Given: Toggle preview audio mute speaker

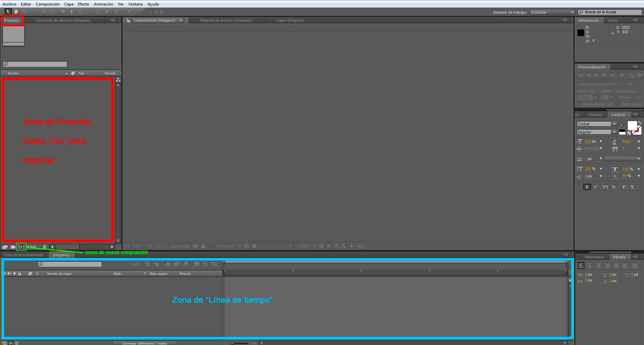Looking at the screenshot, I should click(x=622, y=75).
